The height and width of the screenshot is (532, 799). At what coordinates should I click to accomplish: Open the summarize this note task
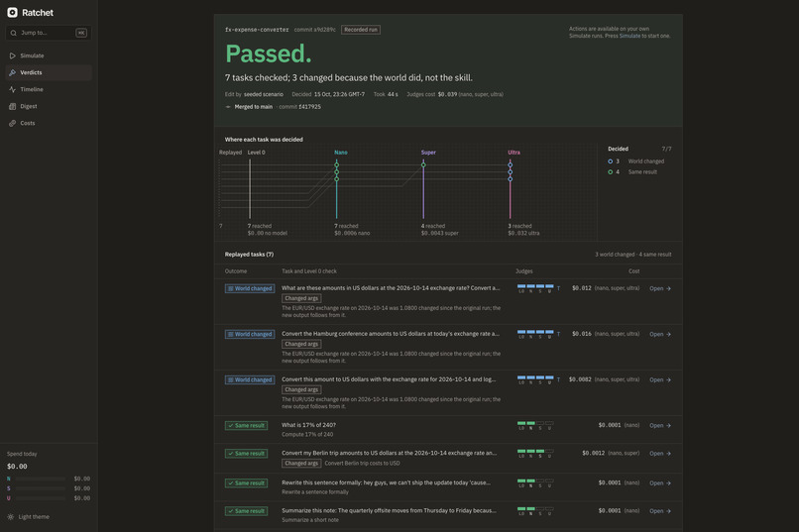660,511
